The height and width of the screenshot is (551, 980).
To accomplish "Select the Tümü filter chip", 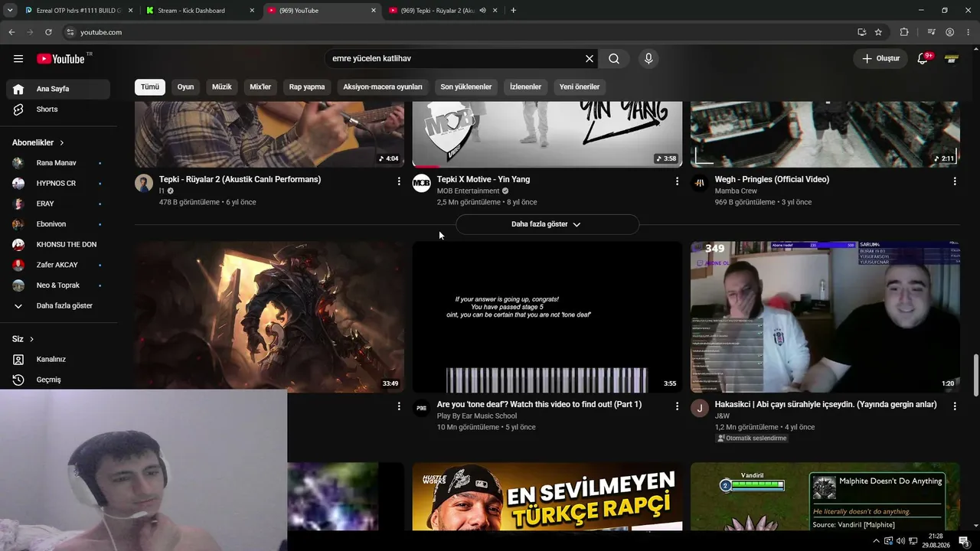I will click(x=150, y=87).
